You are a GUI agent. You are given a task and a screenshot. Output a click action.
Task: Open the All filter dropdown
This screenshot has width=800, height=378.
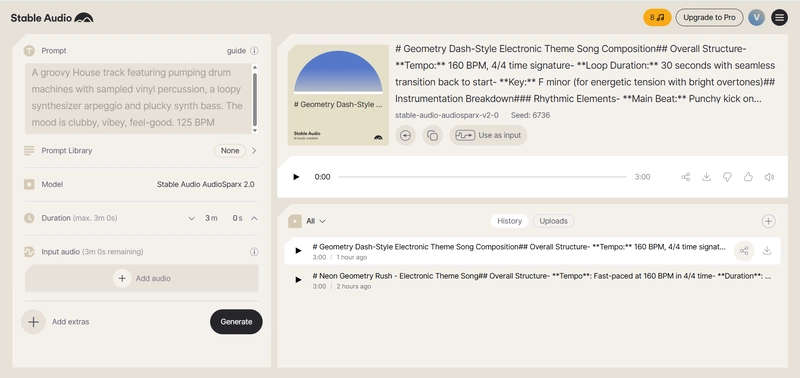[316, 221]
